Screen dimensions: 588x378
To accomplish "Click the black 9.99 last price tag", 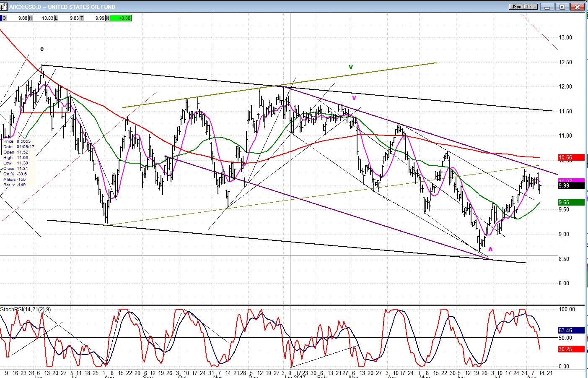I will tap(571, 185).
